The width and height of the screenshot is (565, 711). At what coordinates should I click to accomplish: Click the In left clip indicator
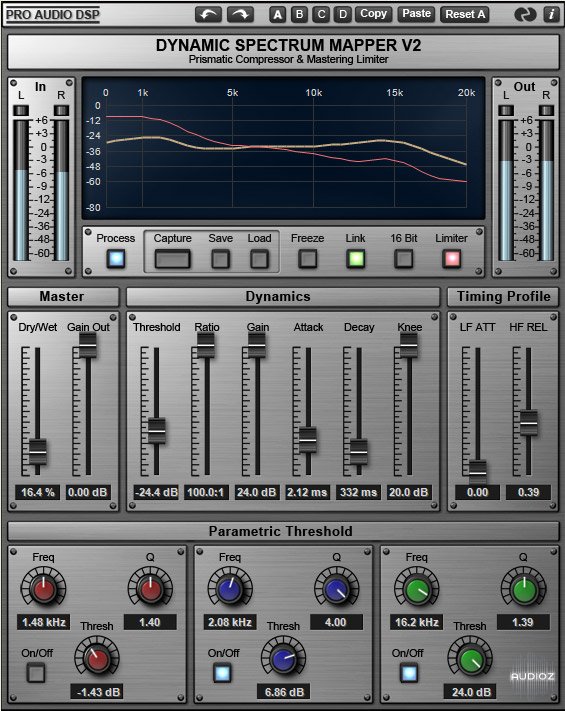[x=21, y=110]
